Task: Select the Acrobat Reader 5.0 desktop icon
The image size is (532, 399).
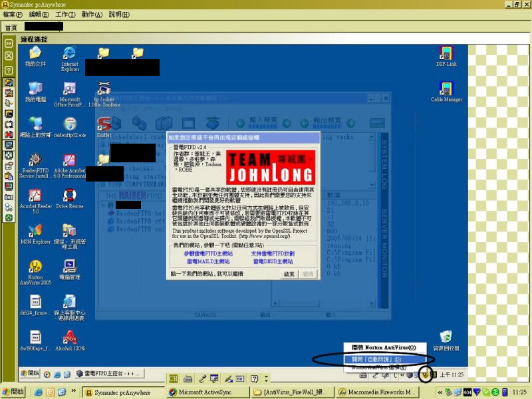Action: click(x=35, y=201)
